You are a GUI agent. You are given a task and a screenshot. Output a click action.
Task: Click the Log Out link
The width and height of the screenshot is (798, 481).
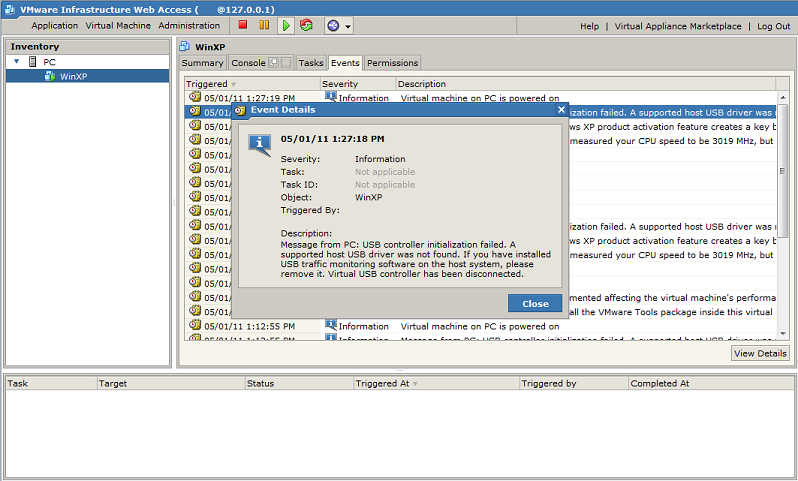click(x=773, y=26)
